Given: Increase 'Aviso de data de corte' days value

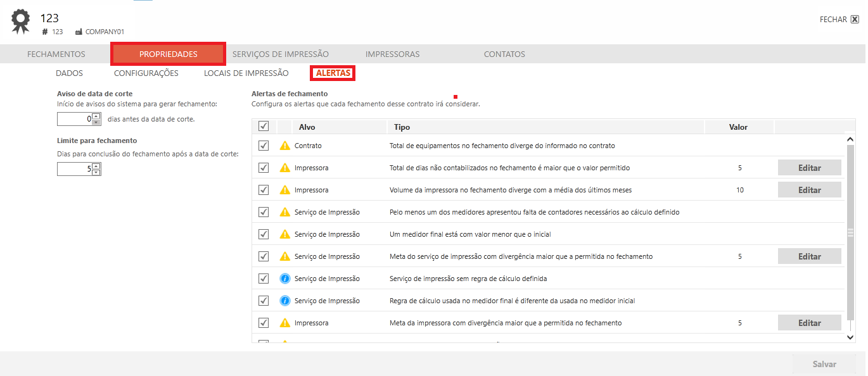Looking at the screenshot, I should pos(96,116).
